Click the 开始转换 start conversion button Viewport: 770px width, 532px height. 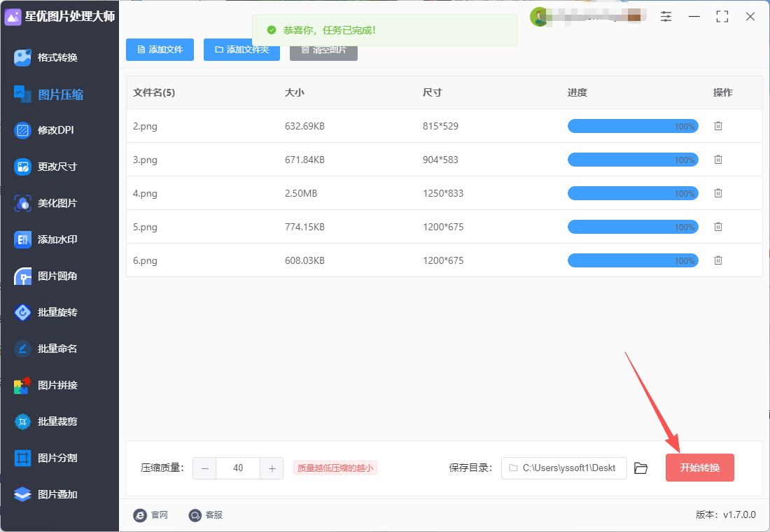pos(700,468)
